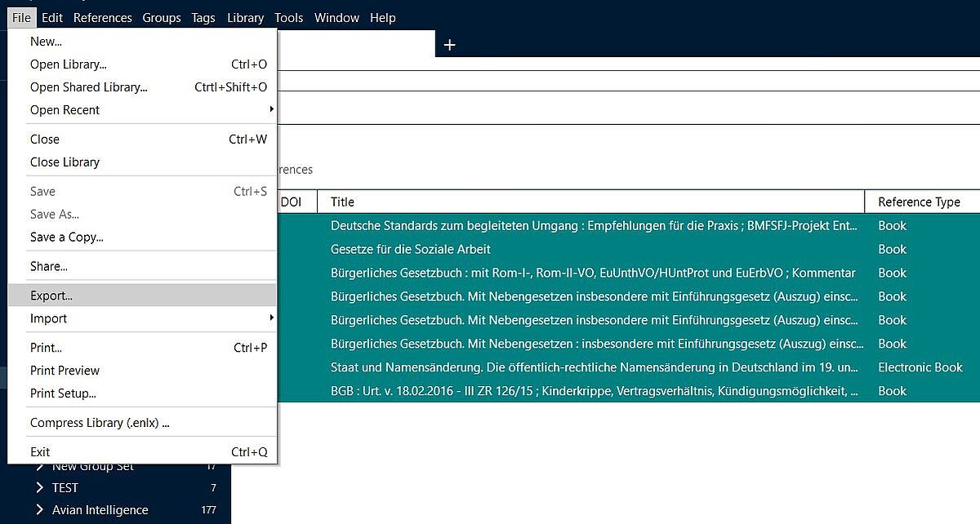Choose Print... from the menu
980x524 pixels.
(142, 348)
